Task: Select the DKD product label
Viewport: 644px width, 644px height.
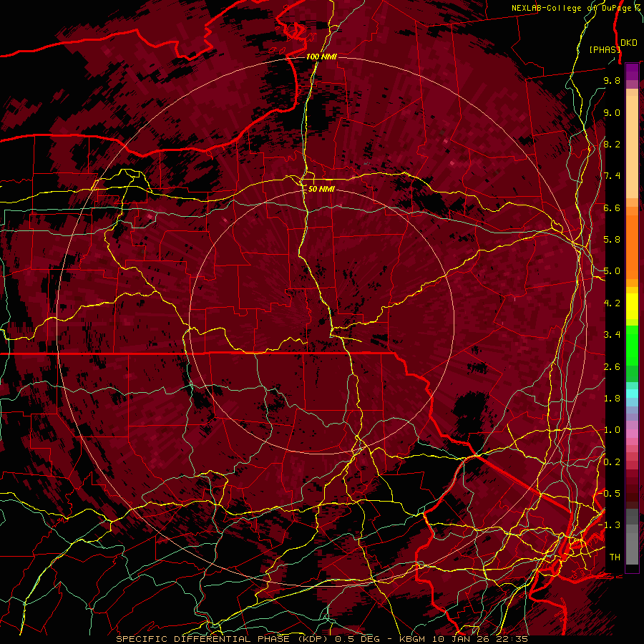Action: coord(628,42)
